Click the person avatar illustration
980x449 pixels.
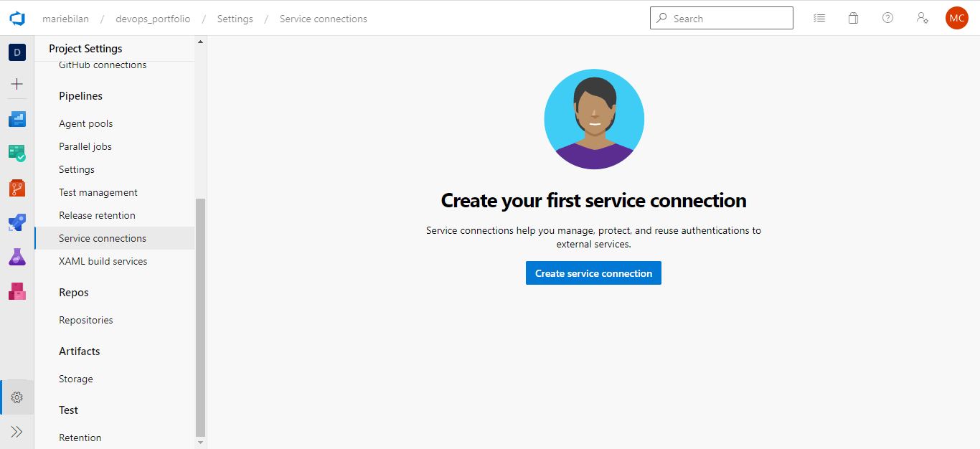click(x=594, y=119)
